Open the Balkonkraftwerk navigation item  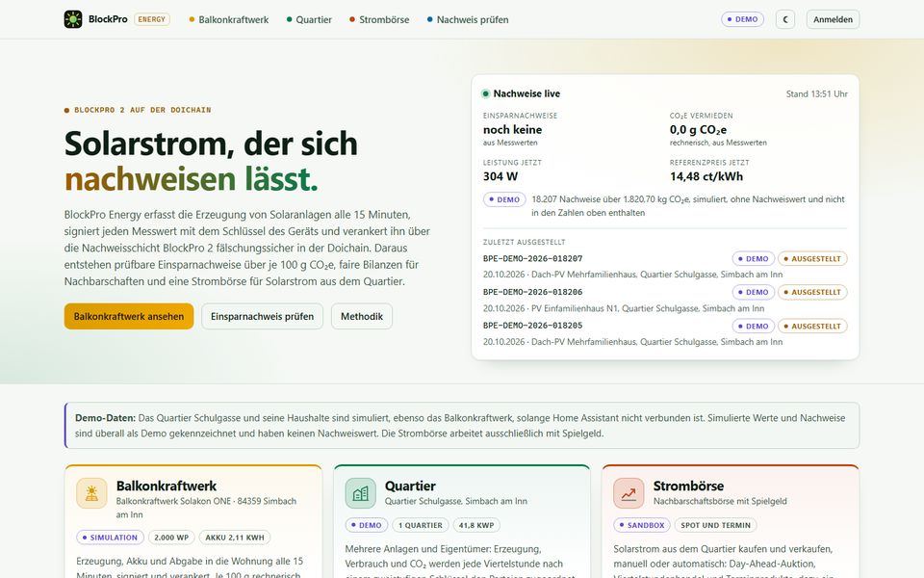pos(229,19)
